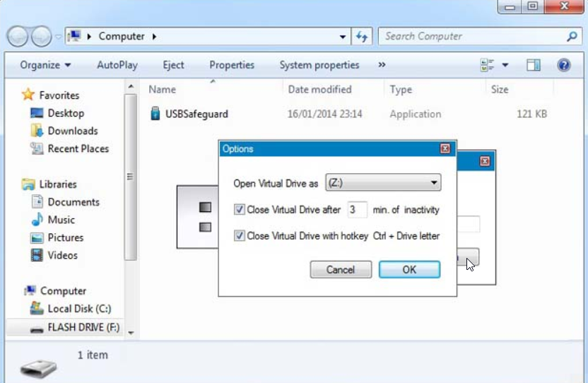The height and width of the screenshot is (383, 588).
Task: Open the recent pages dropdown beside Forward
Action: (58, 37)
